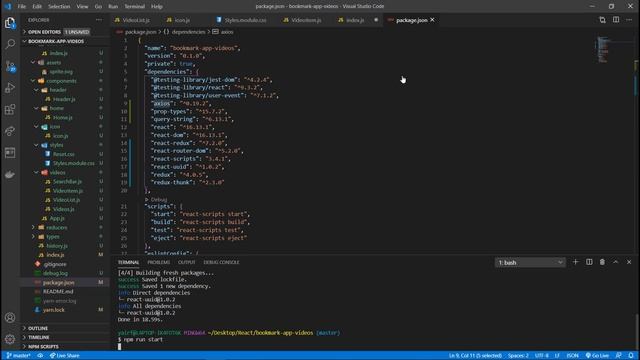Switch to the VideoItem.js tab
The height and width of the screenshot is (360, 640).
(x=306, y=20)
